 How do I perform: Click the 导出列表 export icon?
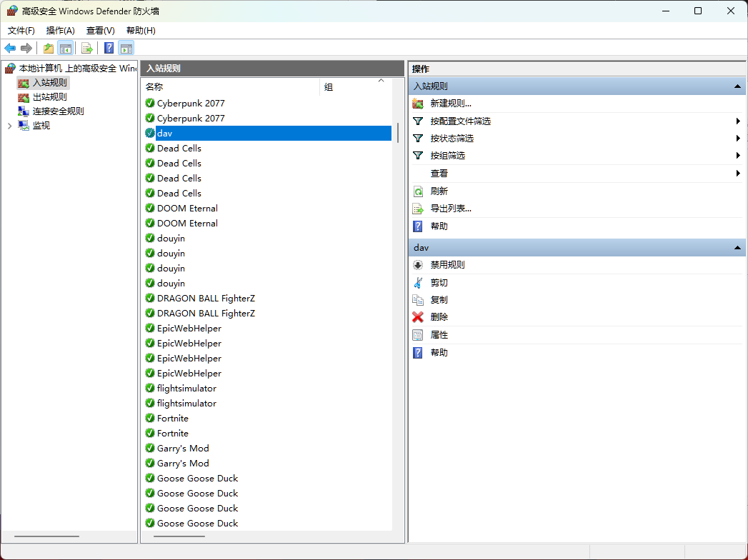[418, 209]
